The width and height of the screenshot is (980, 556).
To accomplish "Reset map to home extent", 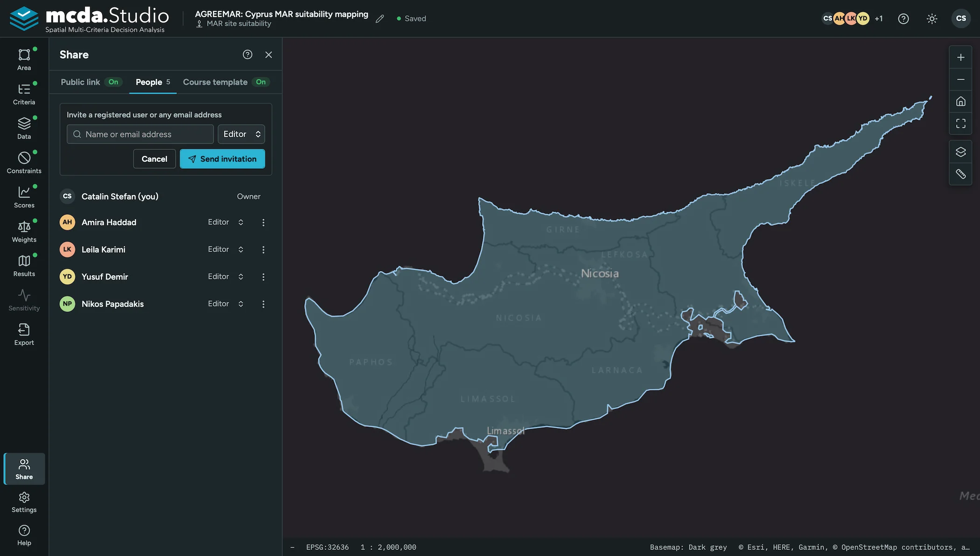I will (x=960, y=101).
